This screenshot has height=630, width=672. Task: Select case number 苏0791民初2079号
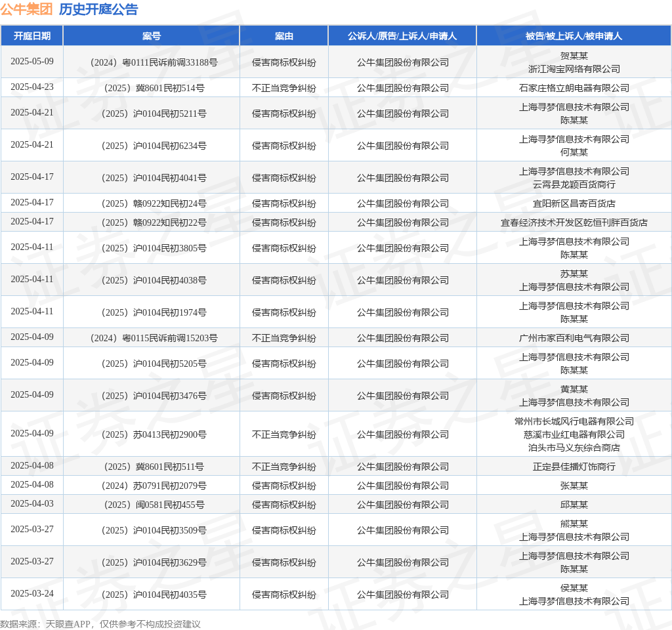click(154, 486)
